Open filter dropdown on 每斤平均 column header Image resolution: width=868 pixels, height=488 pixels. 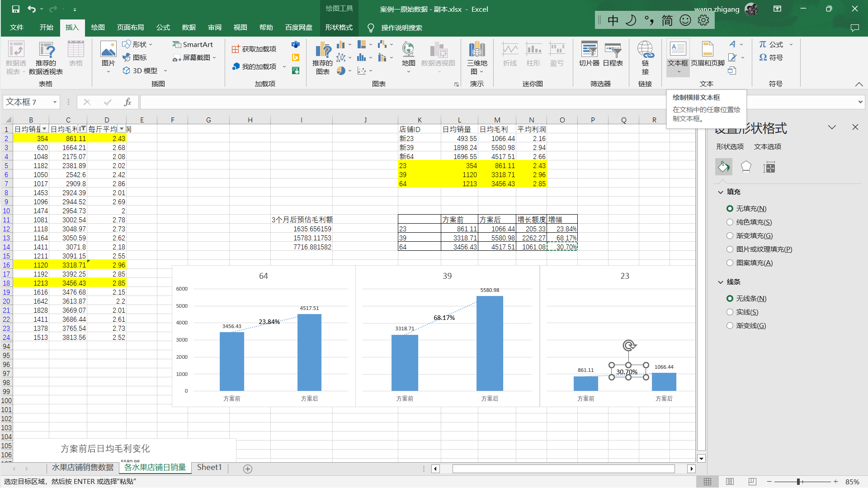click(122, 129)
